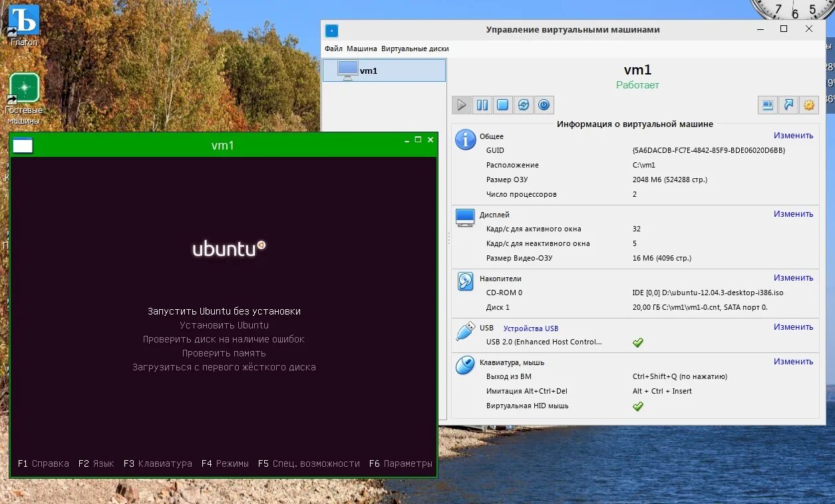Stop vm1 using the stop toolbar icon
Image resolution: width=835 pixels, height=504 pixels.
(502, 104)
